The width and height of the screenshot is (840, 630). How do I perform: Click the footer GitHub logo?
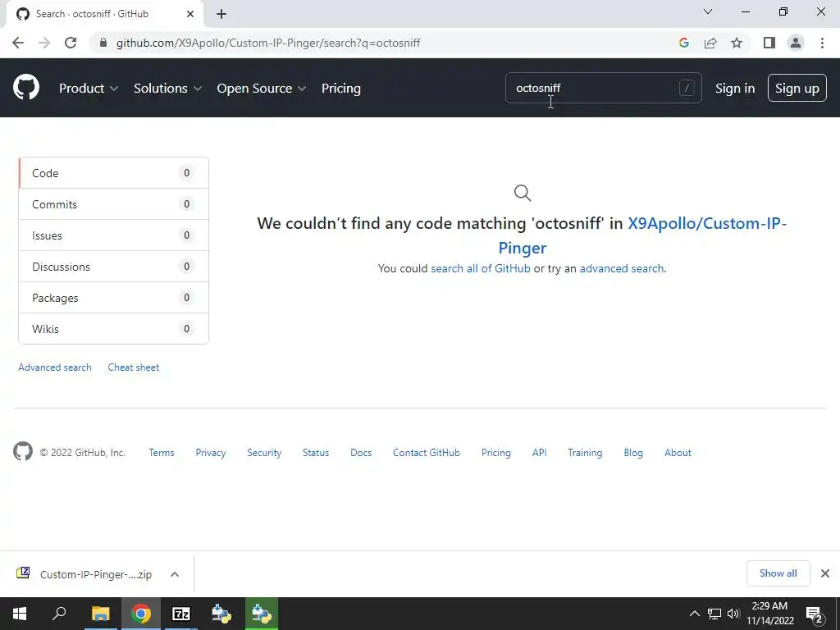pos(22,452)
